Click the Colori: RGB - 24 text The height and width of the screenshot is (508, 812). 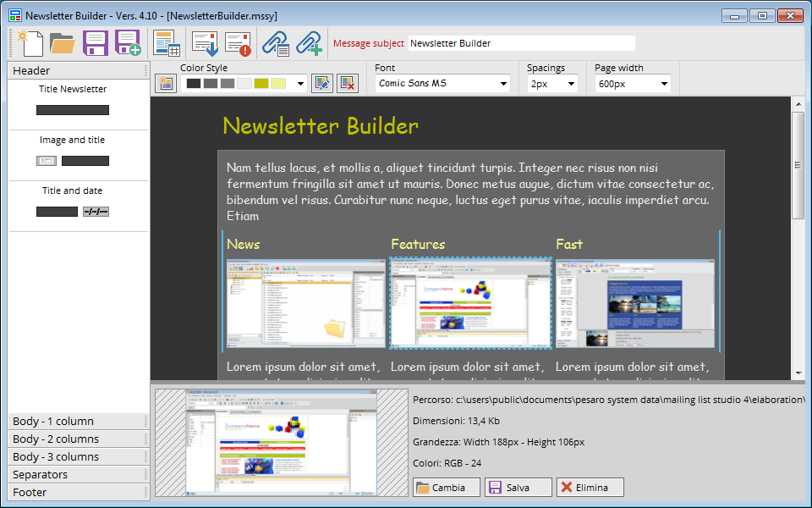[x=447, y=463]
